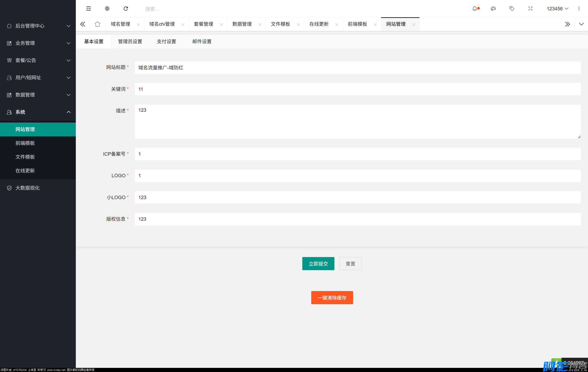Image resolution: width=588 pixels, height=372 pixels.
Task: Click the tag note icon
Action: [512, 9]
